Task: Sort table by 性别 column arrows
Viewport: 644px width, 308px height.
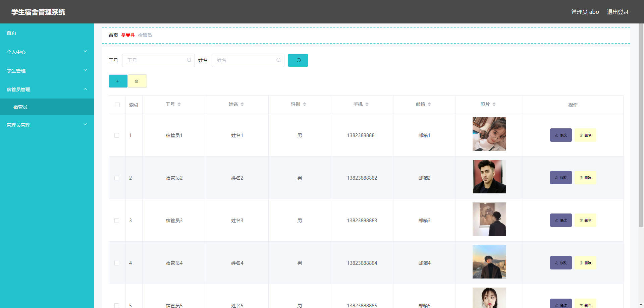Action: point(305,104)
